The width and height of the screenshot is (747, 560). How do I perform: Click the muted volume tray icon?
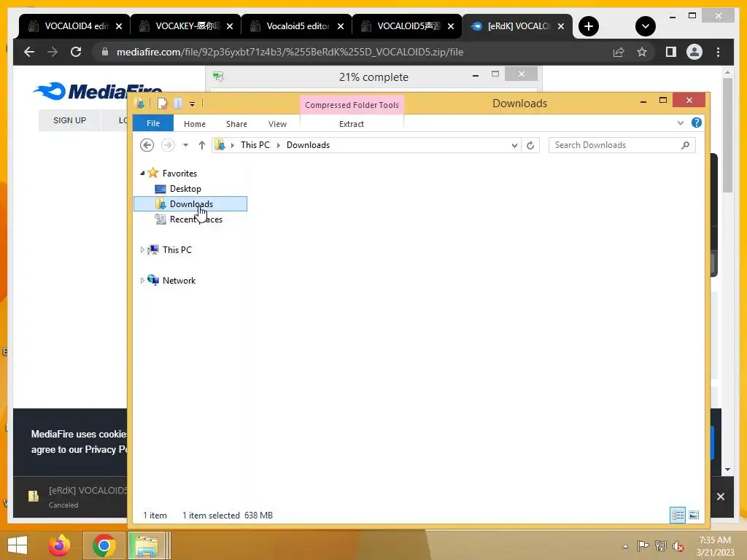tap(678, 546)
